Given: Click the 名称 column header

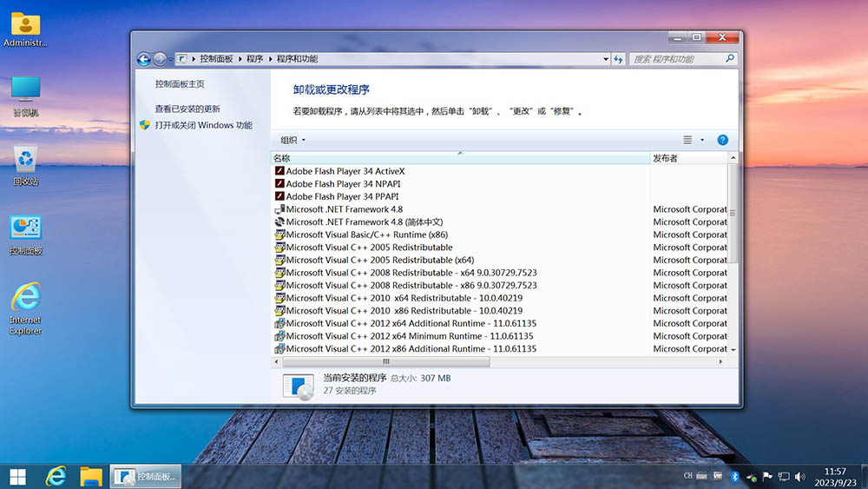Looking at the screenshot, I should tap(282, 158).
